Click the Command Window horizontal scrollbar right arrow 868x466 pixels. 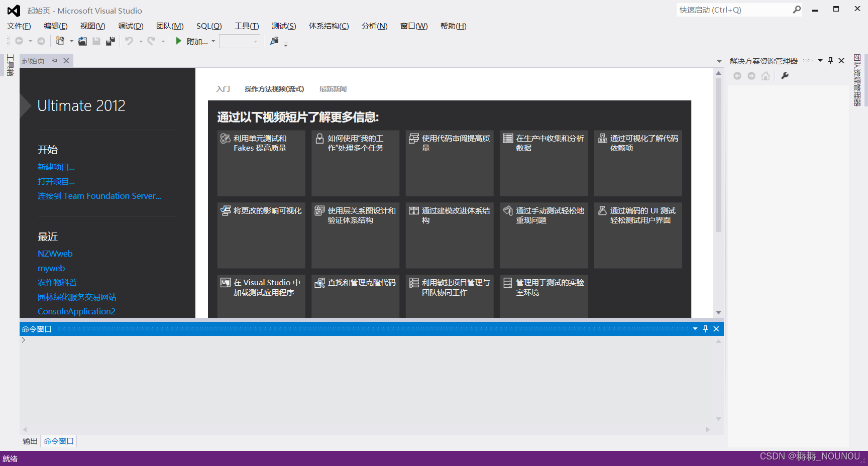[x=708, y=430]
